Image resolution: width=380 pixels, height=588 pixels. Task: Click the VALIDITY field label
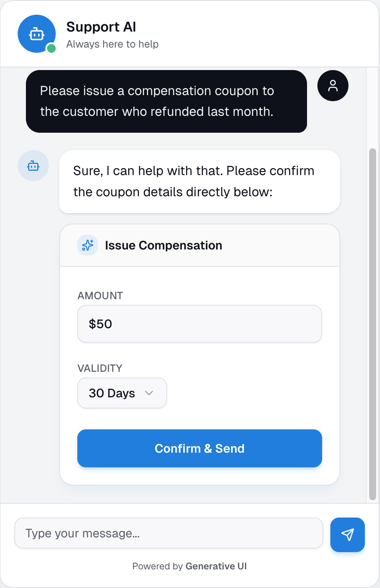(x=100, y=368)
